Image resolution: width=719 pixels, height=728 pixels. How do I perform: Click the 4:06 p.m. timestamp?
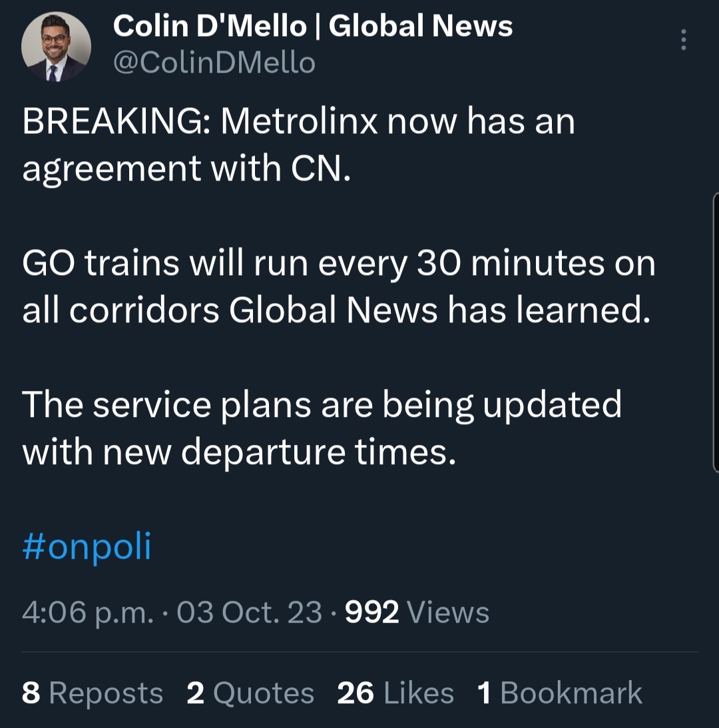pos(88,613)
